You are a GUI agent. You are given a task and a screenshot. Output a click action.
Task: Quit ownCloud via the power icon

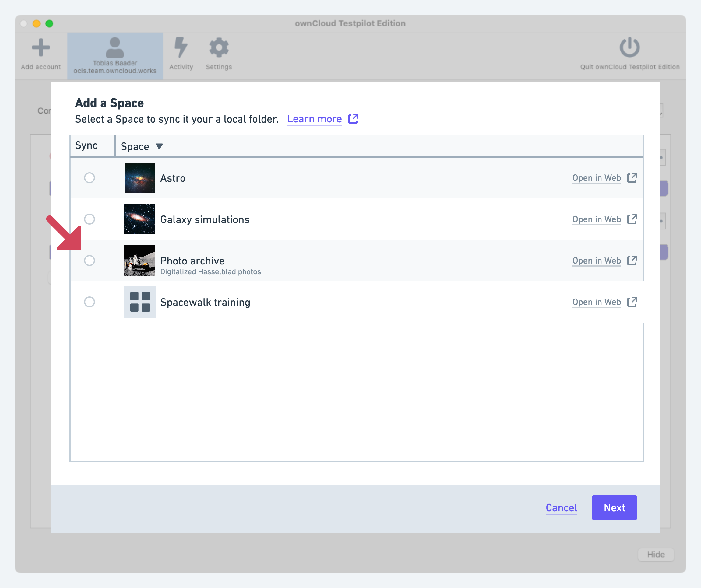point(629,48)
